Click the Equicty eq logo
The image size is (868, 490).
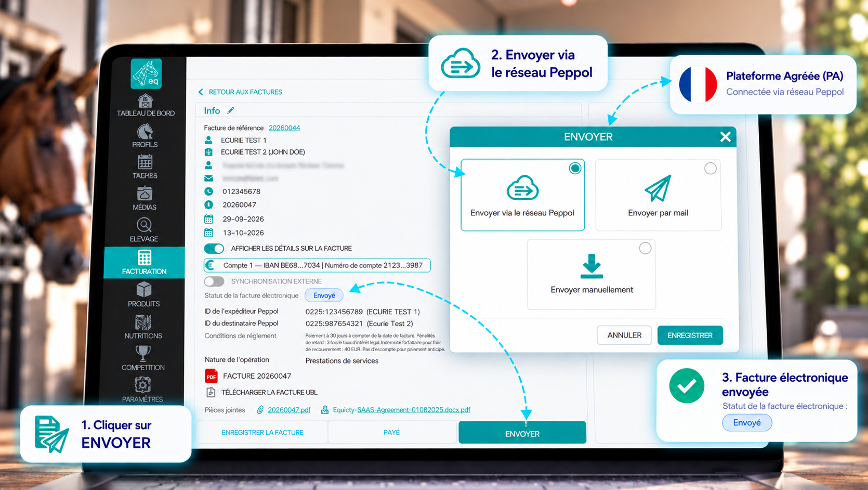pyautogui.click(x=146, y=74)
